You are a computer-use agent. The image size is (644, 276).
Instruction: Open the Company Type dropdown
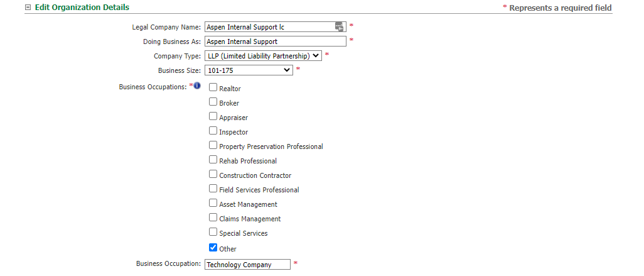[x=263, y=56]
